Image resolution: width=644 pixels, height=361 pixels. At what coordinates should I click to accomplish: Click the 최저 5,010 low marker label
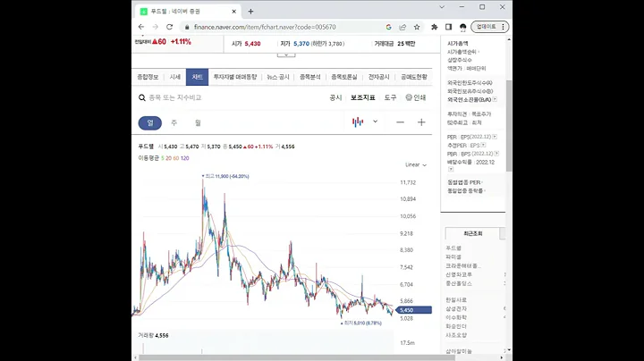tap(362, 323)
